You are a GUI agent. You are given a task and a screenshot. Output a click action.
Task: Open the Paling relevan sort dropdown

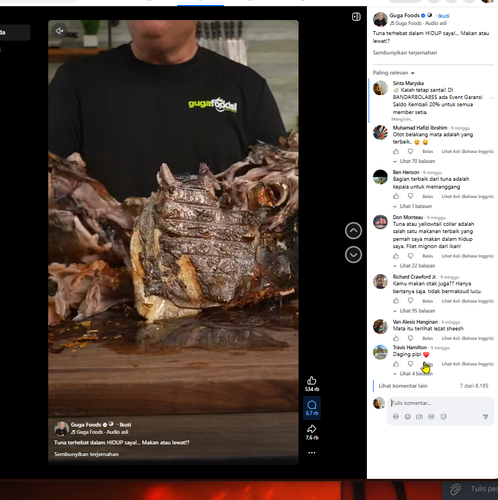click(393, 73)
